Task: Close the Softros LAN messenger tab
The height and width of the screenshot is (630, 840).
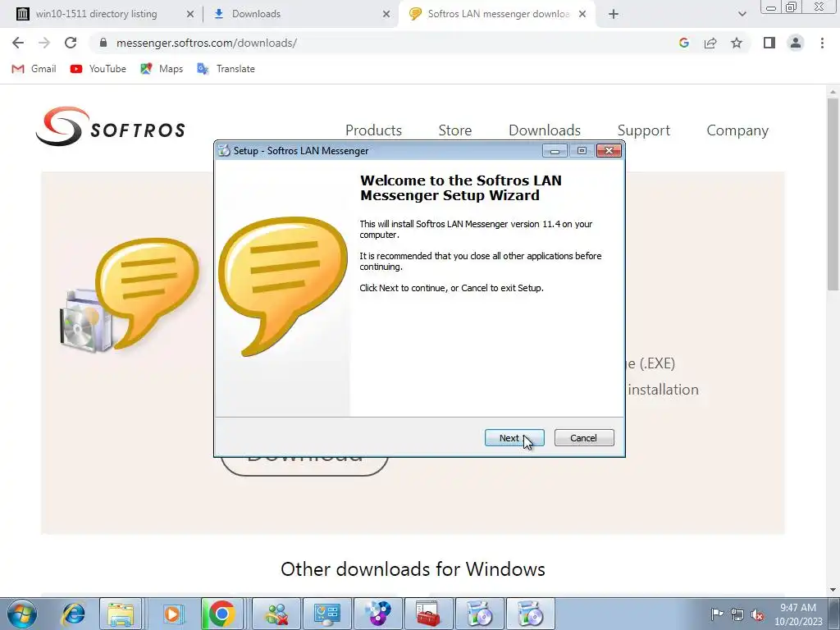Action: pos(582,15)
